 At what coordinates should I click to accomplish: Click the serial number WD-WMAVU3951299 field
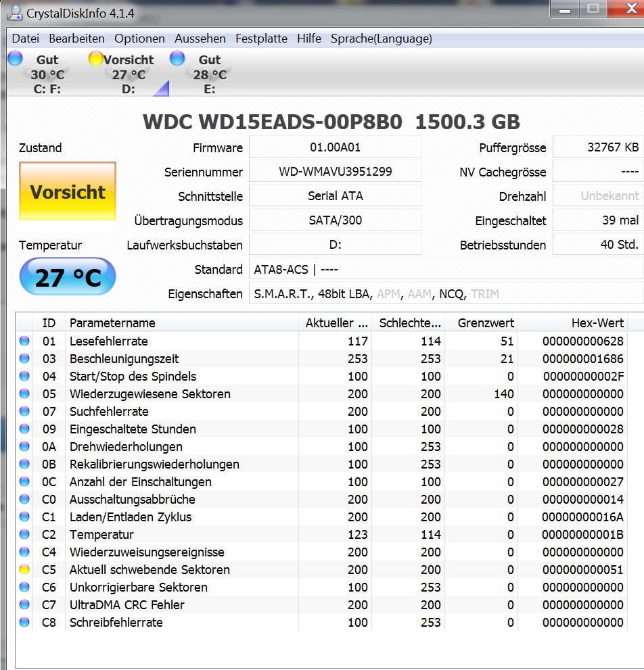pyautogui.click(x=336, y=172)
